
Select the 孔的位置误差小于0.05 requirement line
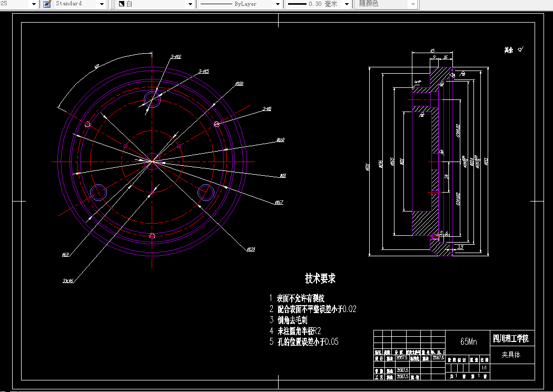307,341
